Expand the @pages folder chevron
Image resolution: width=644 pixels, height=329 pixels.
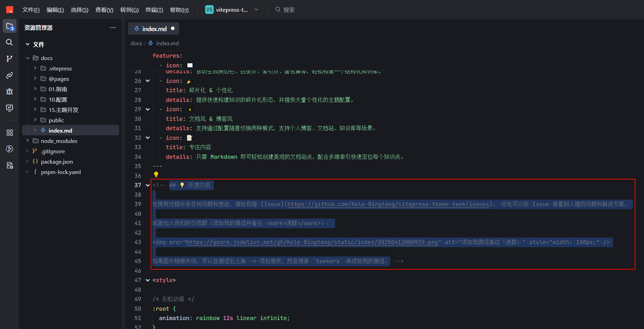35,78
